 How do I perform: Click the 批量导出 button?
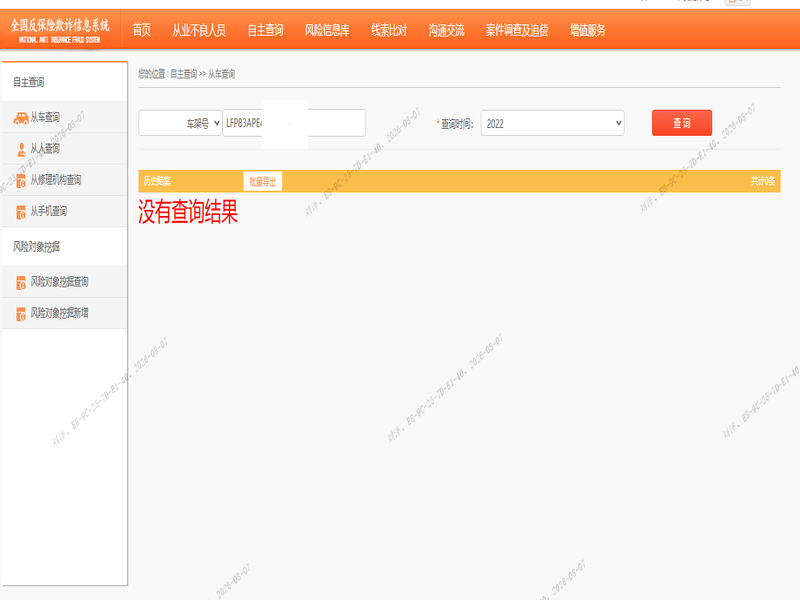click(x=263, y=182)
